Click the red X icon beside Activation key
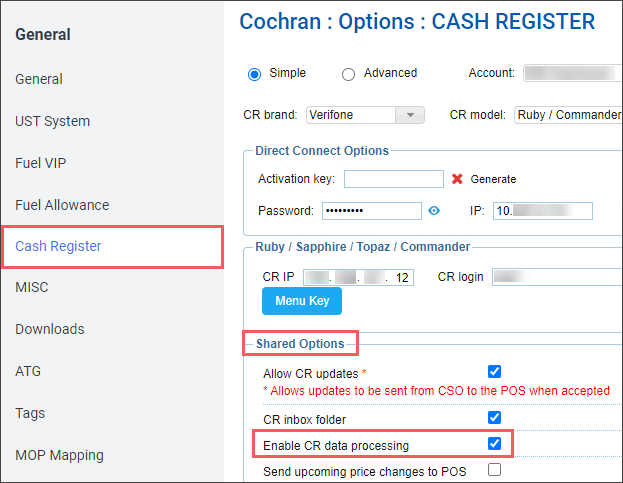Screen dimensions: 623x483 coord(457,179)
